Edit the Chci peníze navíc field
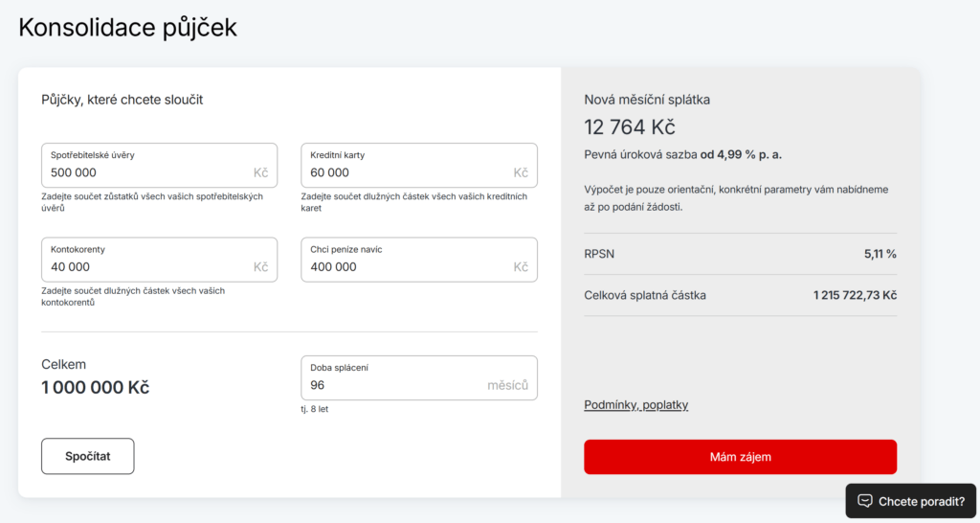Image resolution: width=980 pixels, height=523 pixels. click(x=402, y=267)
